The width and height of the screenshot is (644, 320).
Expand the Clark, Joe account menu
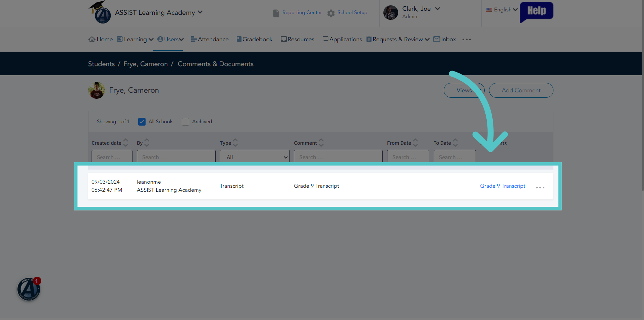coord(437,9)
